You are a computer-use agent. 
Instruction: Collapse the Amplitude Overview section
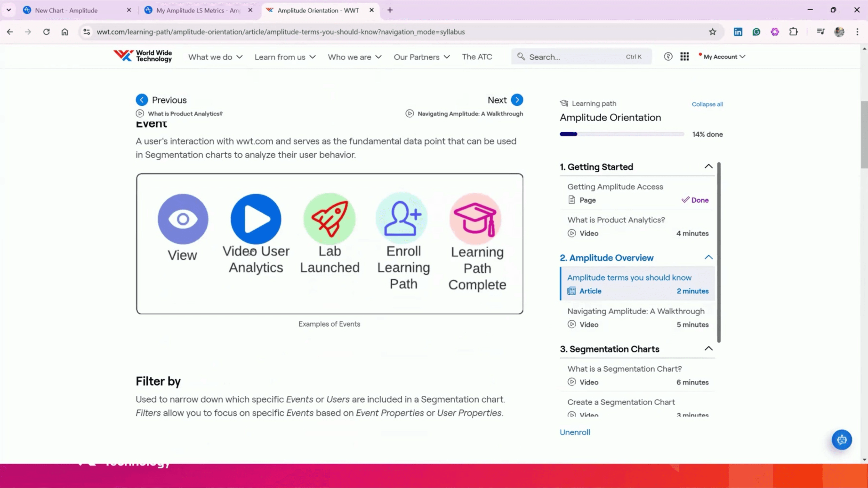(708, 257)
